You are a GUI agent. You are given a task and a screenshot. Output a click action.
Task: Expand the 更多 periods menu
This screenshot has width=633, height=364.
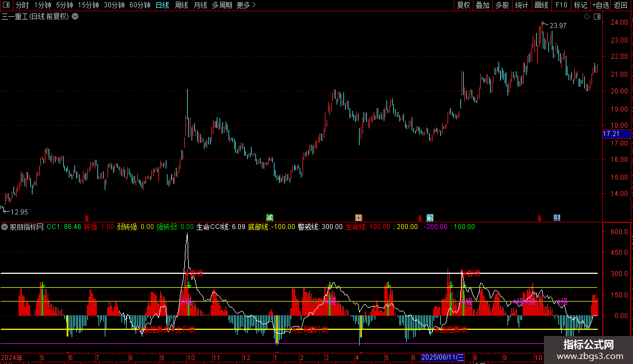click(x=246, y=5)
